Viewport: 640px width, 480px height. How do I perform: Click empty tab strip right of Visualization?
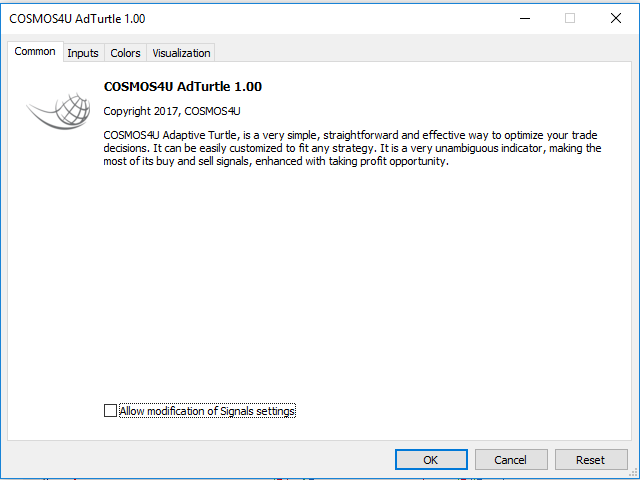420,52
